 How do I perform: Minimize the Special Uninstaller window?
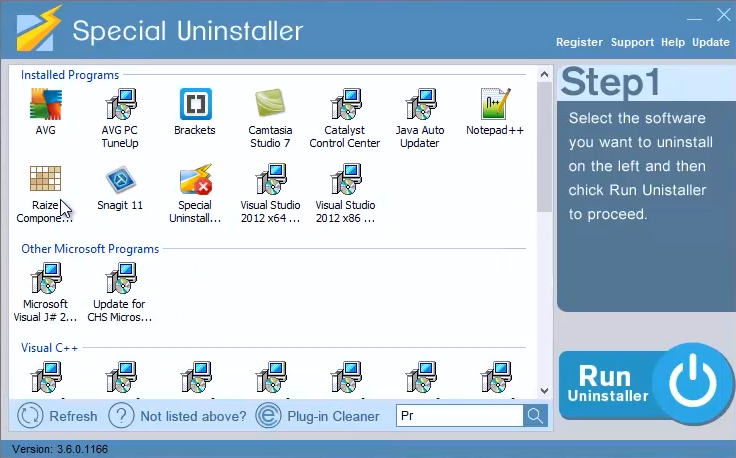(694, 19)
